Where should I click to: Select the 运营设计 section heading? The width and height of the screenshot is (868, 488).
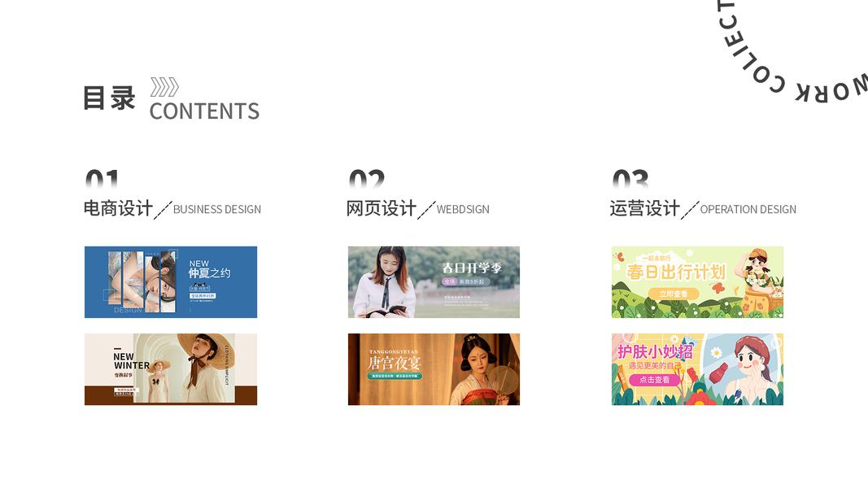point(645,208)
